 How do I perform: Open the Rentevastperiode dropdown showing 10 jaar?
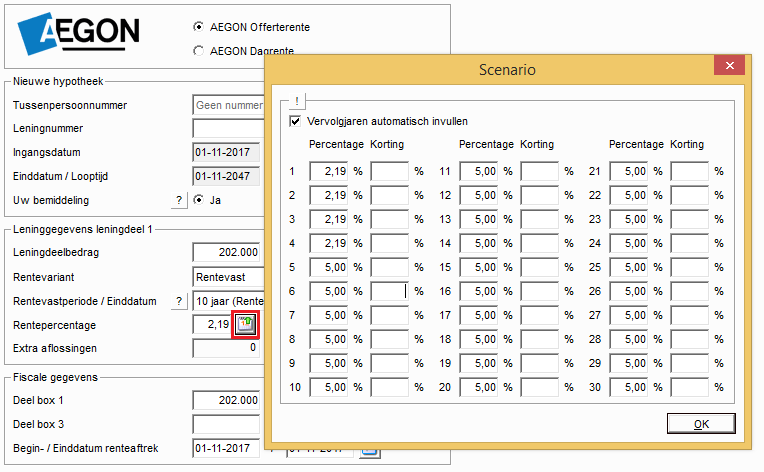coord(228,301)
